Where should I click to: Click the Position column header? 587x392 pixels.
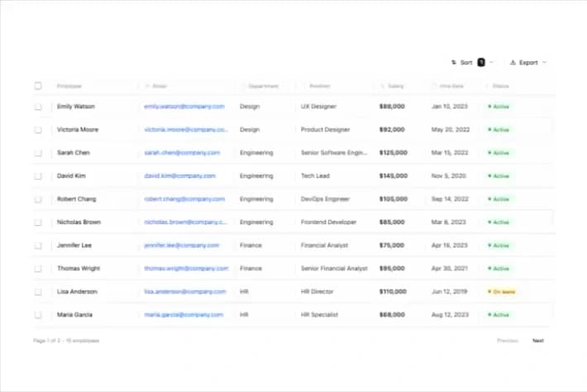pos(317,86)
